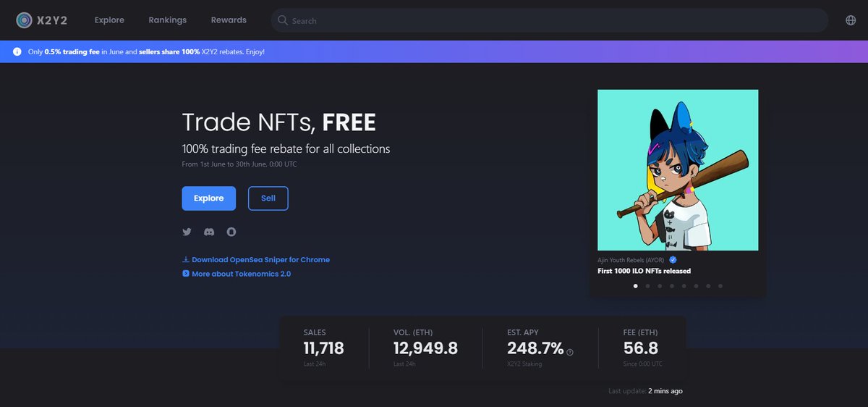Image resolution: width=868 pixels, height=407 pixels.
Task: Click the Sell button
Action: click(x=268, y=198)
